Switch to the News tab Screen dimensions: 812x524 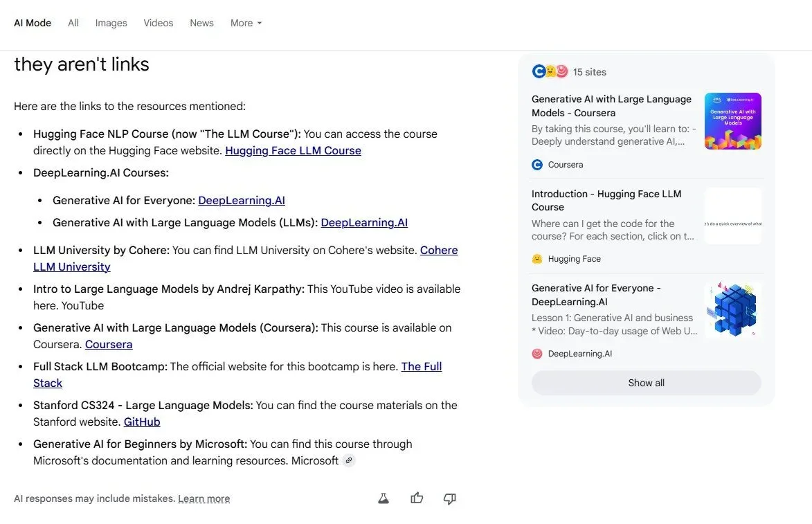(x=201, y=23)
